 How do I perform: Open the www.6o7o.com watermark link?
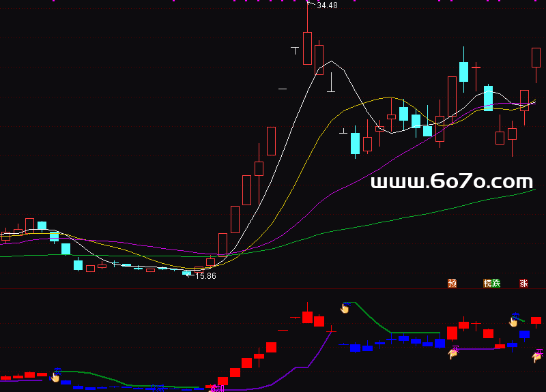pos(451,181)
